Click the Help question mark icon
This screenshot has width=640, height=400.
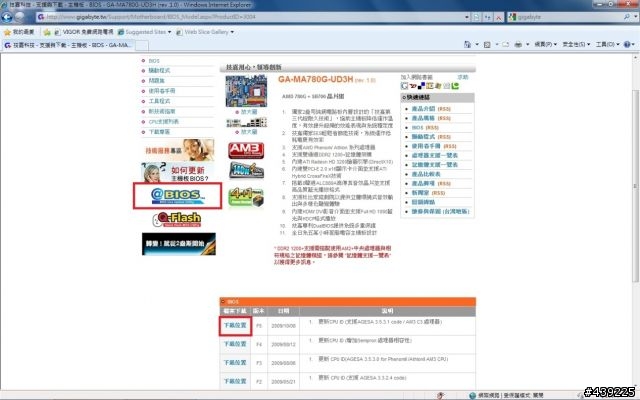click(x=627, y=44)
